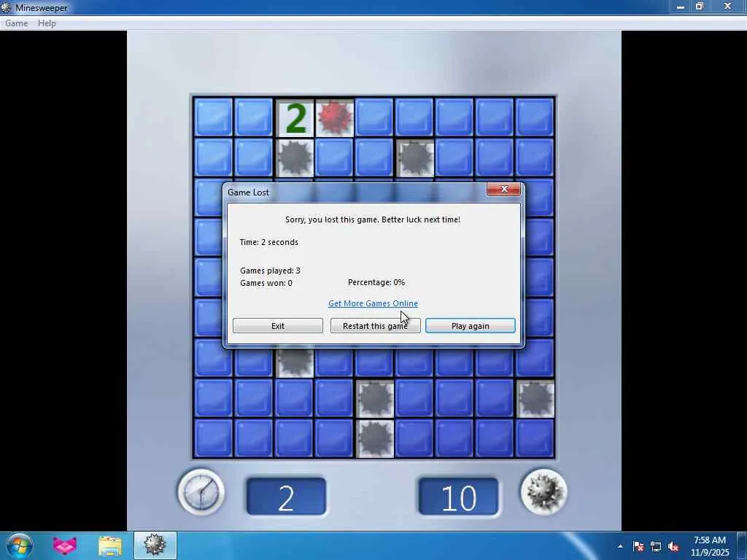The height and width of the screenshot is (560, 747).
Task: Open the network status tray icon
Action: point(656,546)
